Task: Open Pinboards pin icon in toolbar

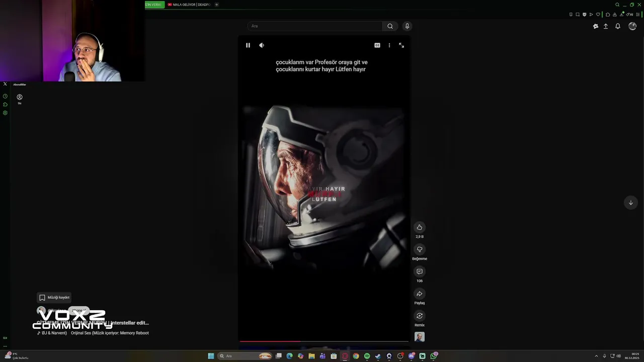Action: (571, 14)
